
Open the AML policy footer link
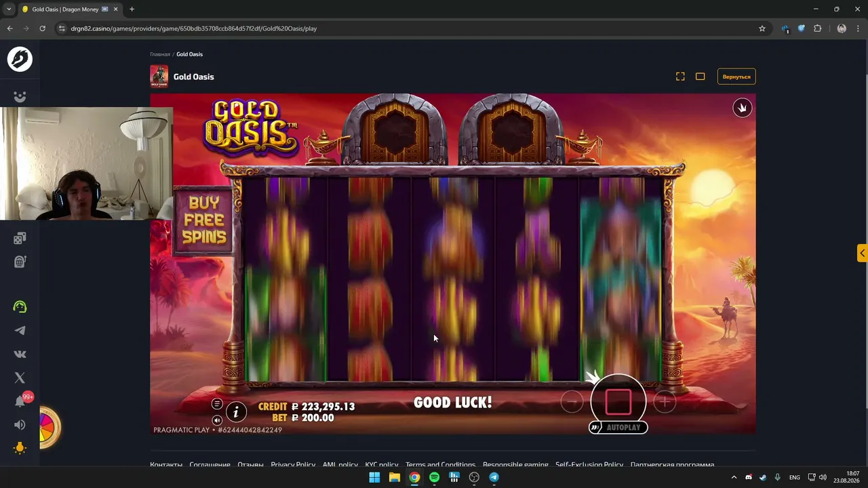click(x=340, y=465)
